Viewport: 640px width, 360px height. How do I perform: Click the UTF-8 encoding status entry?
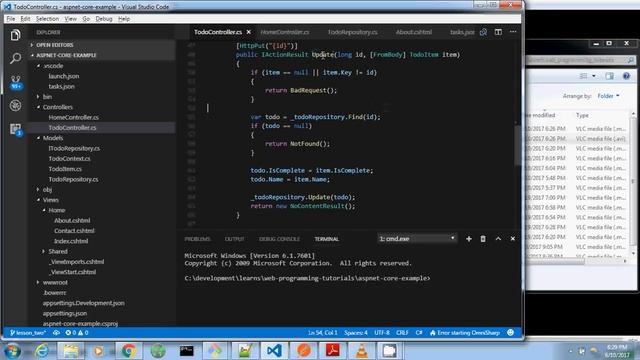pyautogui.click(x=382, y=333)
